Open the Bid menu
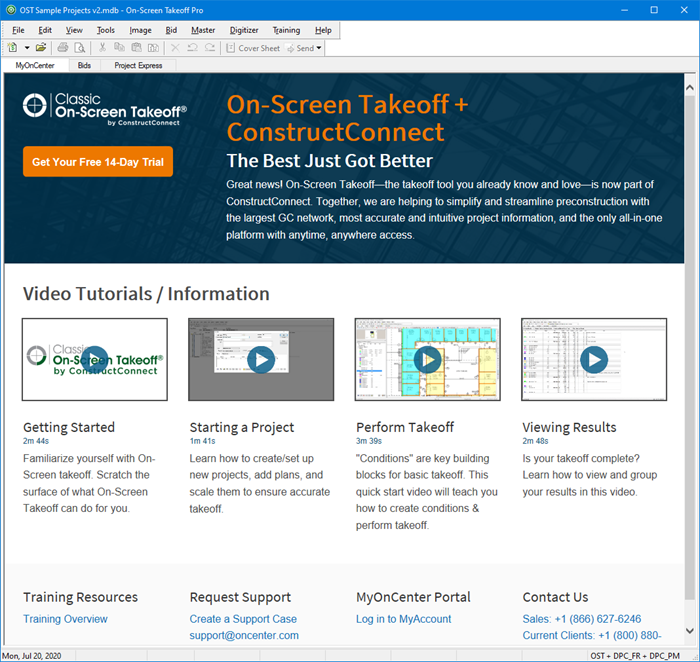Screen dimensions: 700x662 coord(171,30)
